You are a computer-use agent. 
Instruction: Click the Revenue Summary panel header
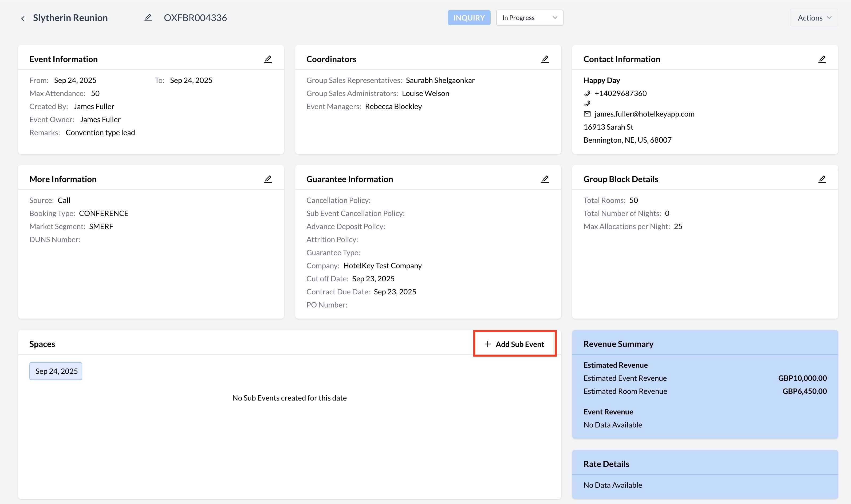point(618,344)
